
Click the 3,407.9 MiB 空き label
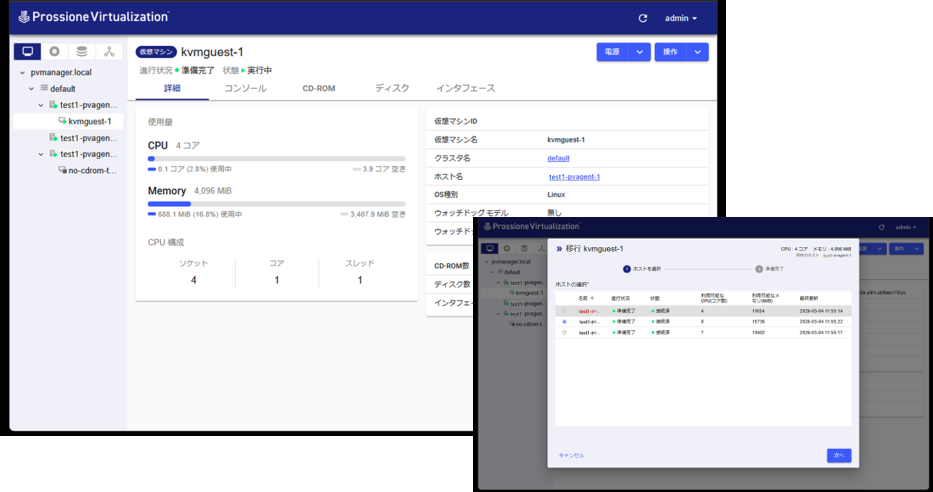(378, 214)
